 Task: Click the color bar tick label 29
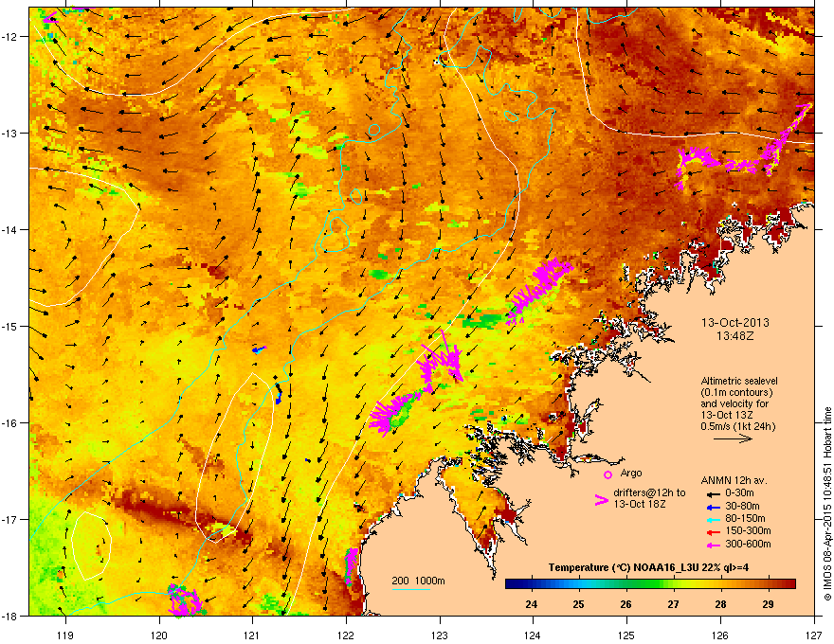point(768,604)
